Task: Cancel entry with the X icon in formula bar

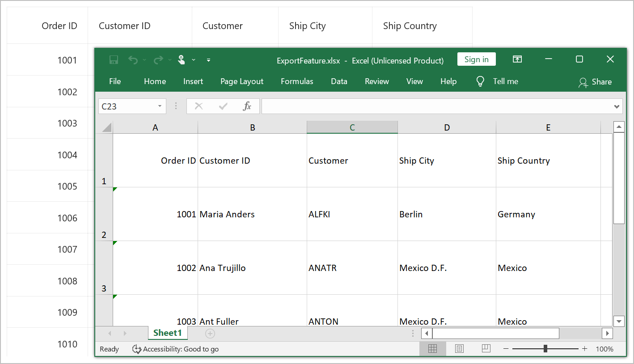Action: (199, 106)
